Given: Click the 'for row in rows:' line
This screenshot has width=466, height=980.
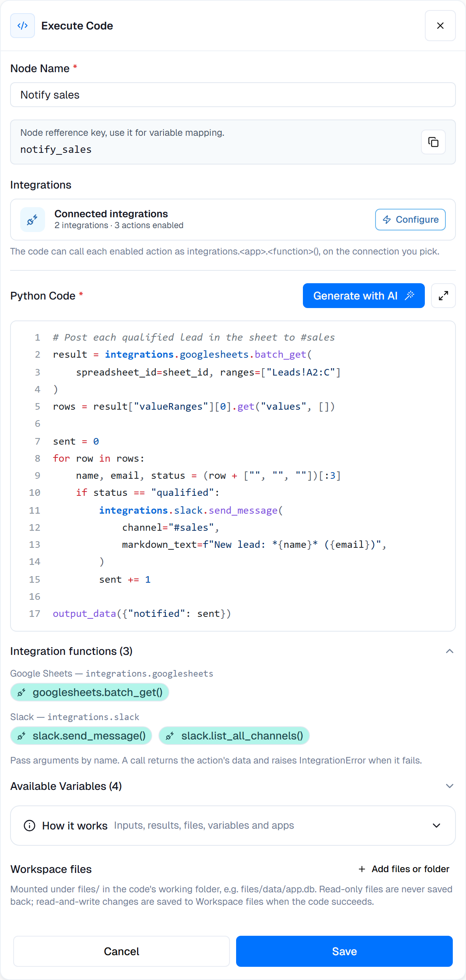Looking at the screenshot, I should pos(99,458).
